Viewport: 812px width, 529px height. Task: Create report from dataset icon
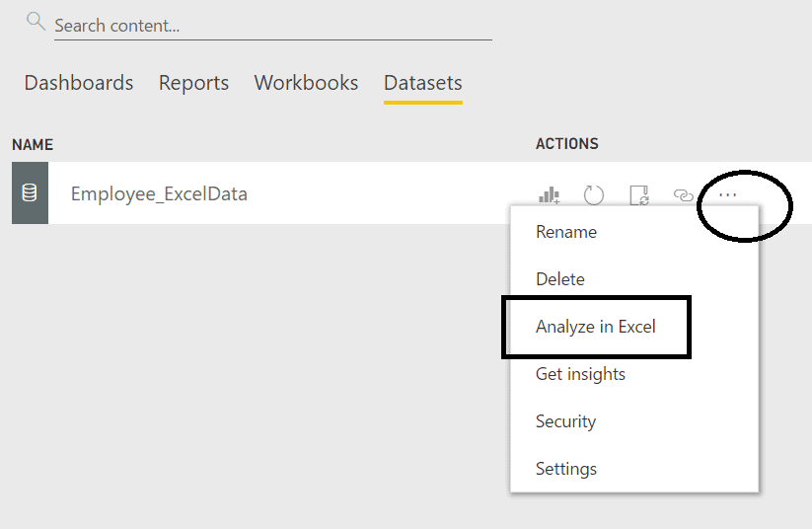[x=549, y=195]
